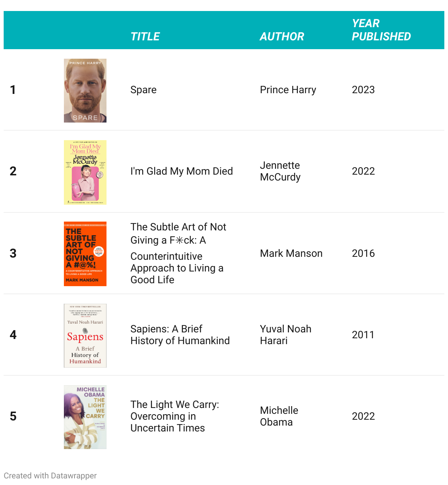
Task: Click the I'm Glad My Mom Died title
Action: 182,171
